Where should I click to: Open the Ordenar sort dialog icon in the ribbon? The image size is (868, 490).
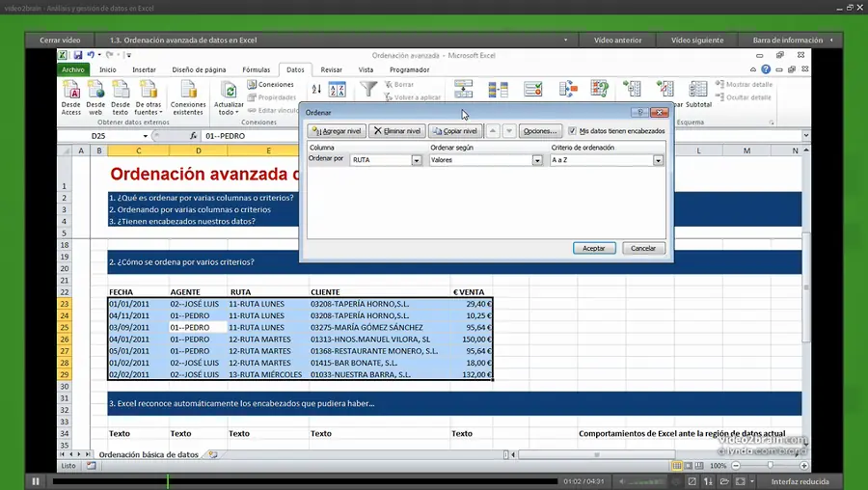point(338,90)
